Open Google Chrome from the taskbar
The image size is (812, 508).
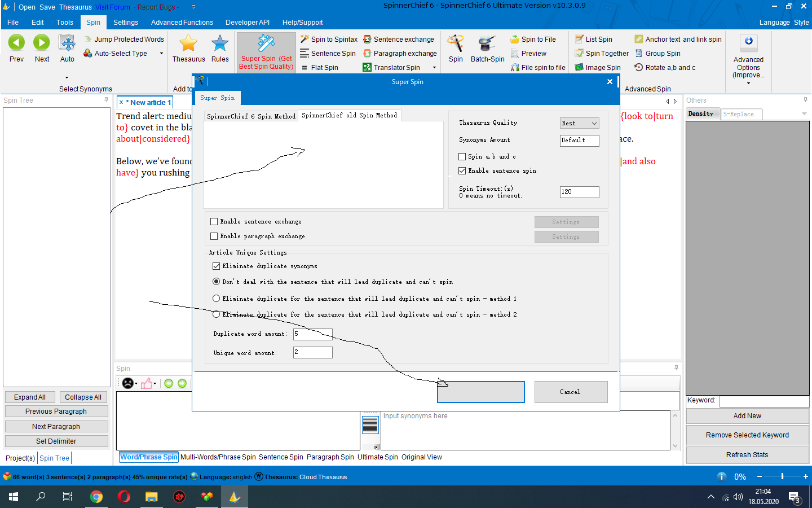(96, 497)
